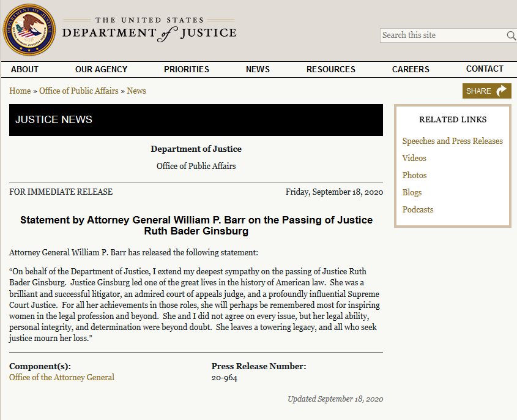Click the share arrow icon
The height and width of the screenshot is (420, 517).
click(501, 91)
